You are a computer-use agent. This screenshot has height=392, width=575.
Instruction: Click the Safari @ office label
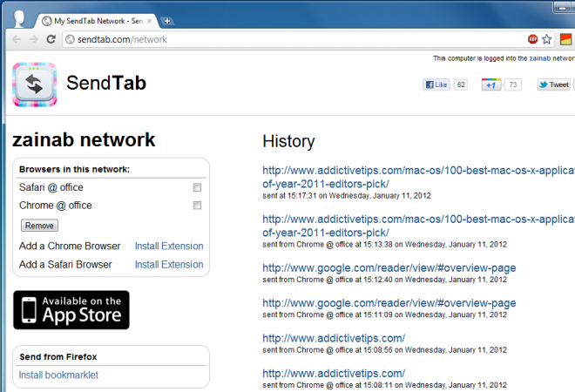pyautogui.click(x=51, y=187)
